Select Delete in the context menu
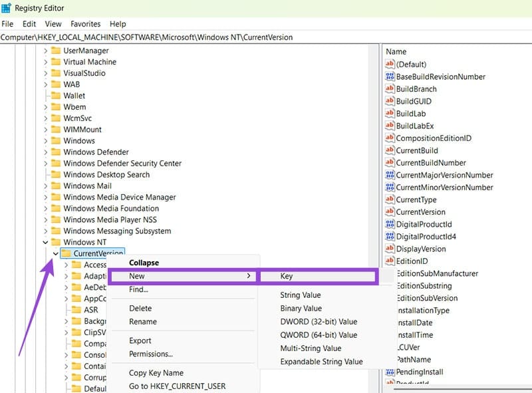Screen dimensions: 532x393 pyautogui.click(x=140, y=308)
